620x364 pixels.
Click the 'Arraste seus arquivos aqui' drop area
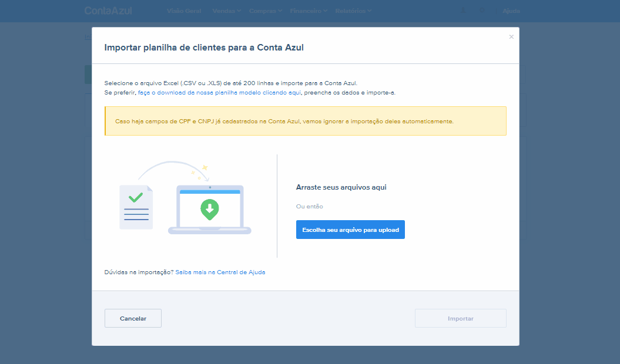pos(341,187)
